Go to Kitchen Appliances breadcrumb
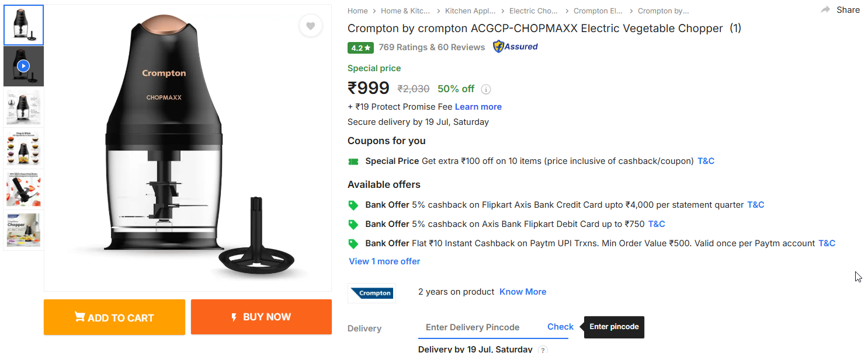Viewport: 868px width, 353px height. click(470, 11)
